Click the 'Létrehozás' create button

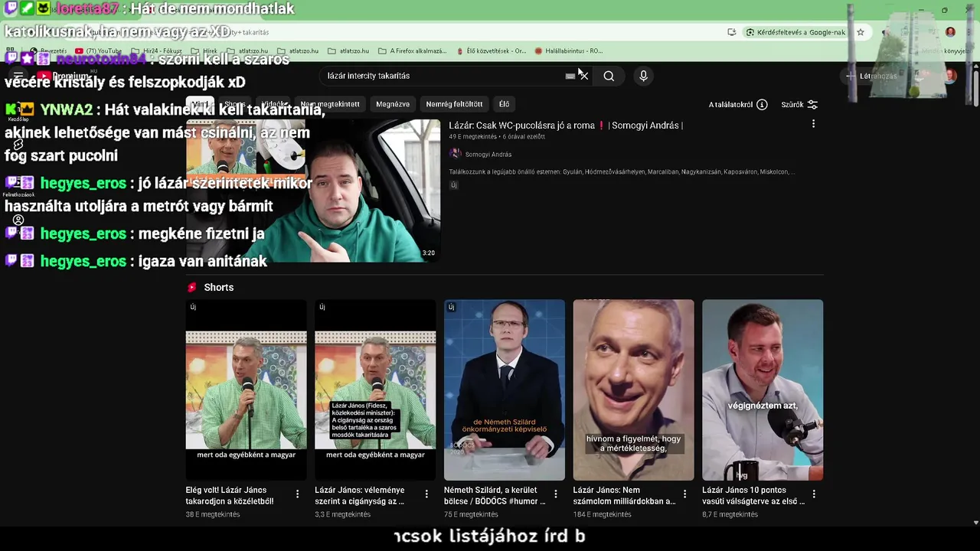871,76
